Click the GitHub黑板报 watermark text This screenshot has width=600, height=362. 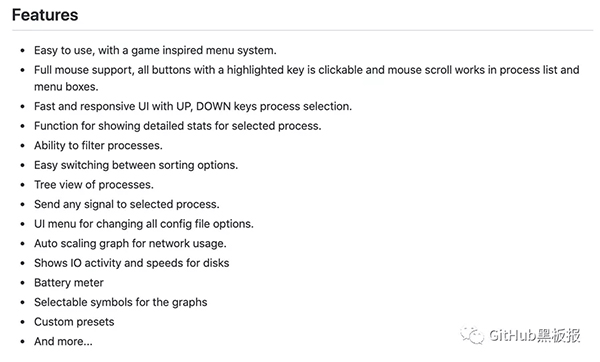[x=535, y=336]
